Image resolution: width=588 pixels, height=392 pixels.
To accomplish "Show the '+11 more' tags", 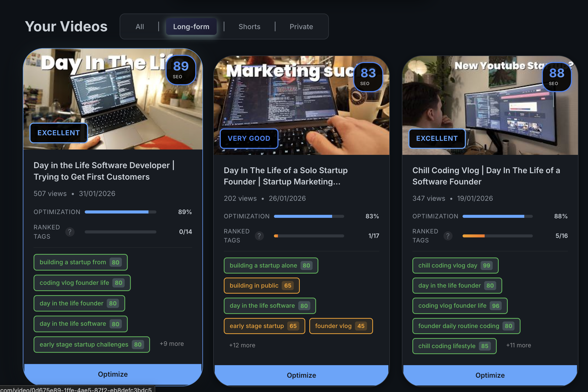I will click(518, 345).
